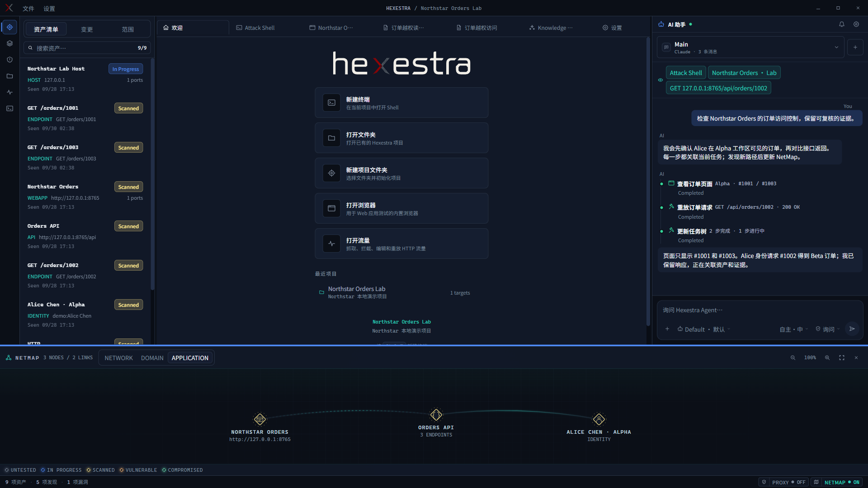Select the DOMAIN NetMap view
868x488 pixels.
tap(152, 358)
